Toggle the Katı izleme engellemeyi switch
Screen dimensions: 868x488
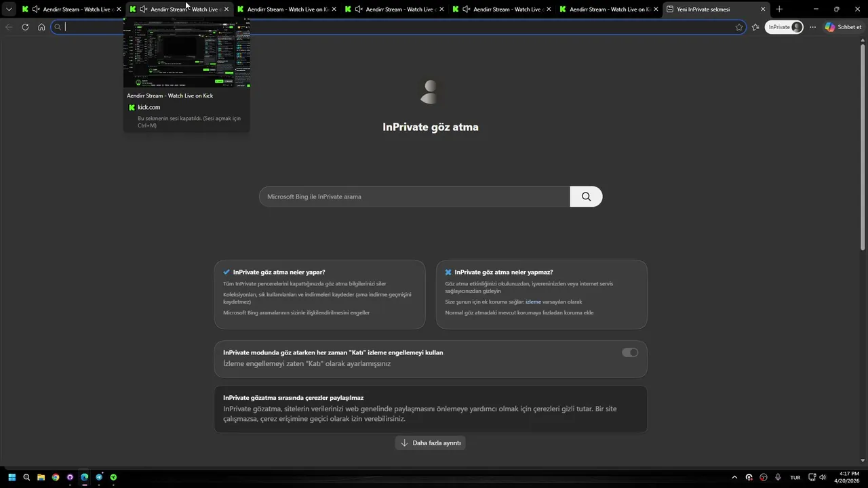(630, 352)
